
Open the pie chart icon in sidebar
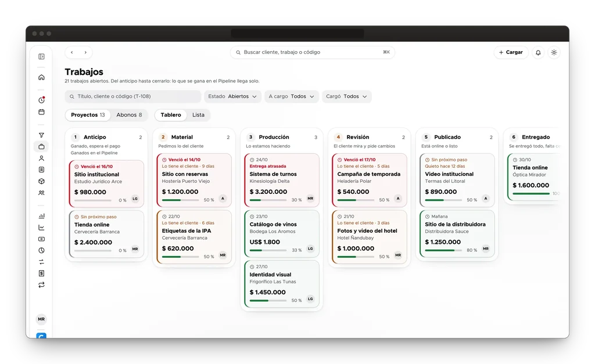(x=41, y=250)
